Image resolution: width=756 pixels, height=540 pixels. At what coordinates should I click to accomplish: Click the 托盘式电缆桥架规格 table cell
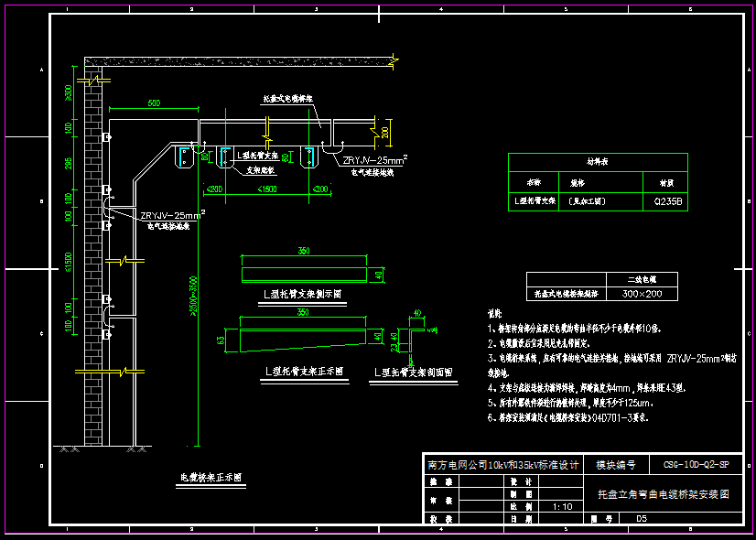pos(566,294)
